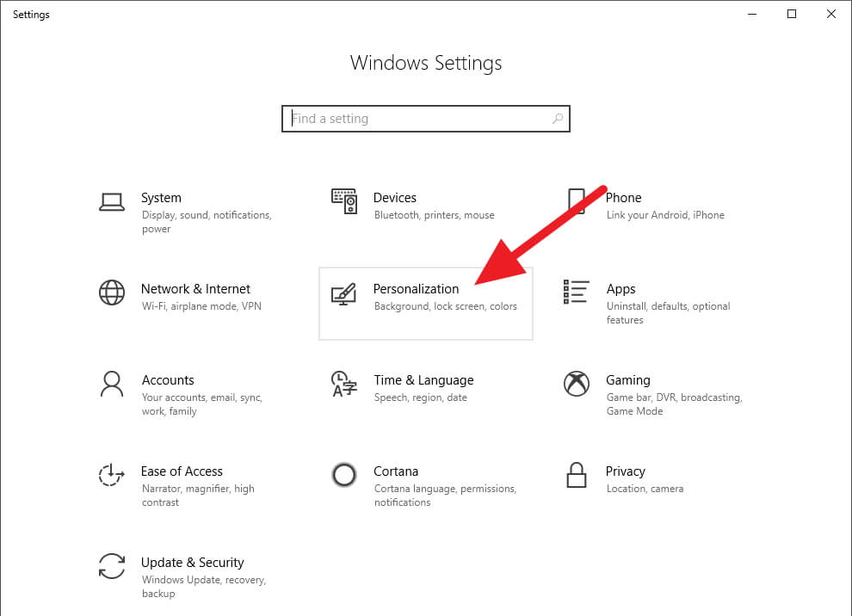Open the Cortana circle icon

(344, 475)
